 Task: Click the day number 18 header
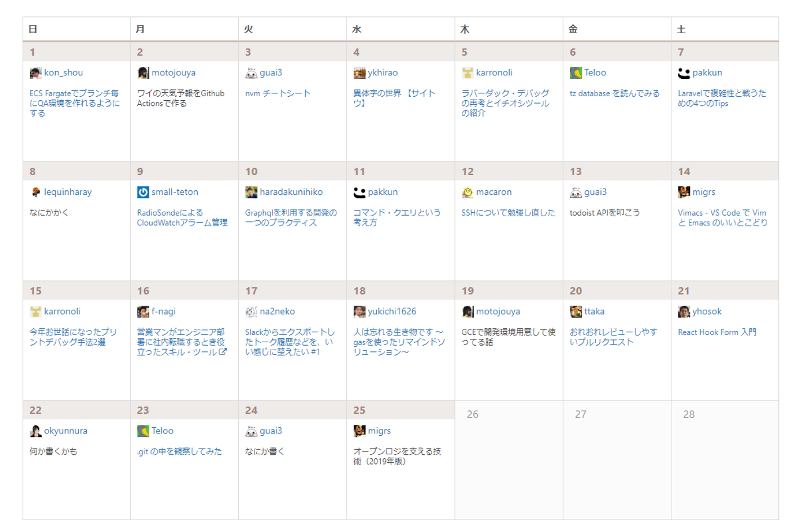pyautogui.click(x=359, y=291)
